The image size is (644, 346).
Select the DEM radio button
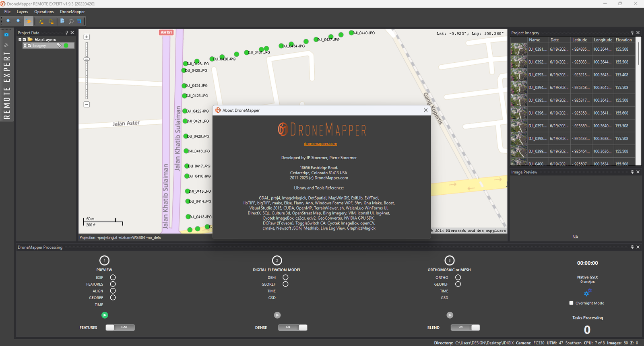tap(285, 277)
